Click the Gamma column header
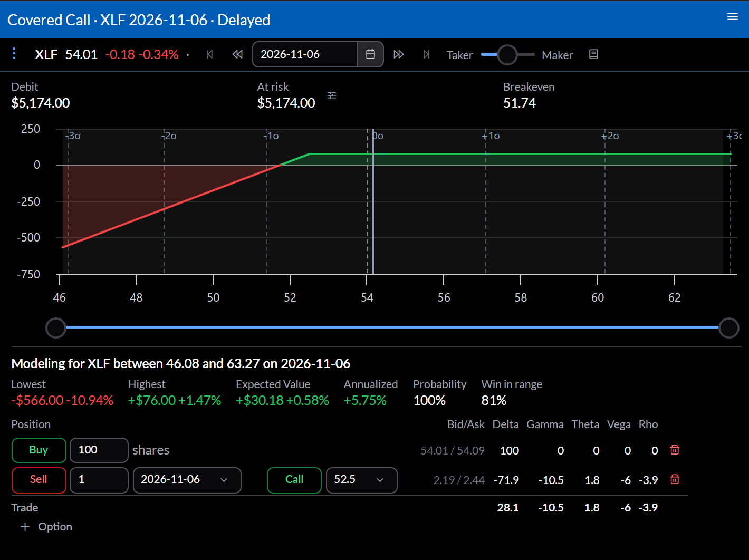The width and height of the screenshot is (749, 560). click(x=545, y=424)
